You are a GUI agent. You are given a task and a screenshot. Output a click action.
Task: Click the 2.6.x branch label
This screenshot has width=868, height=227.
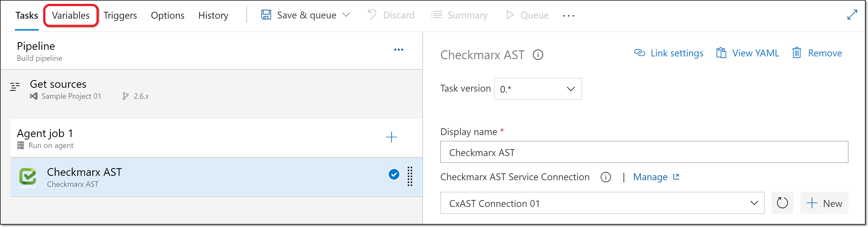(141, 97)
